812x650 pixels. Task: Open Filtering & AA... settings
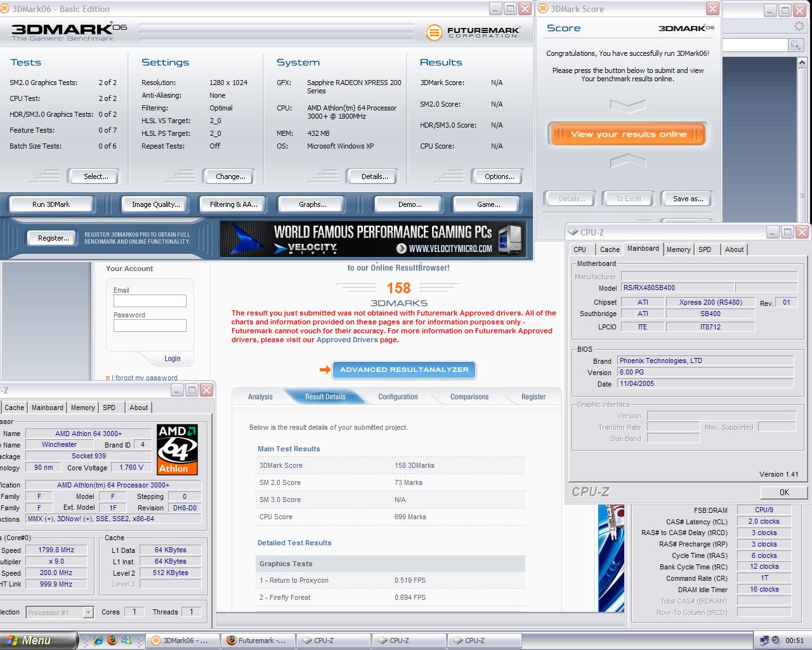pos(233,204)
